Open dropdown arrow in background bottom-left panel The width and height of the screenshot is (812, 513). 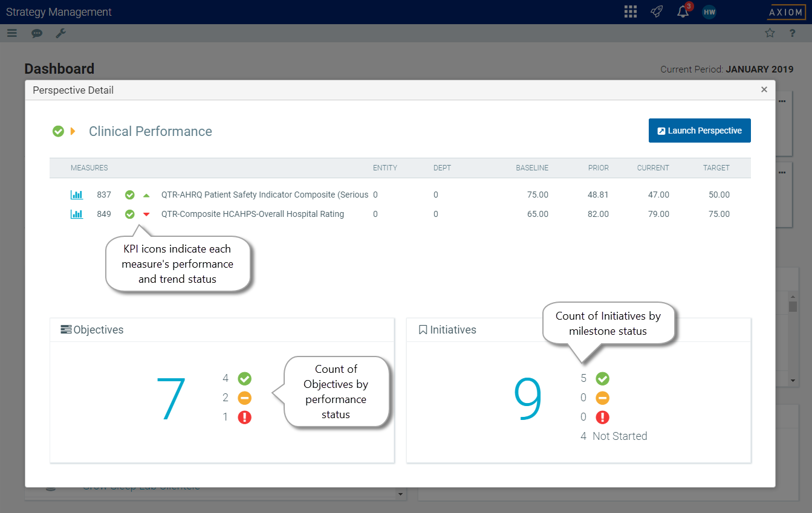click(x=400, y=494)
